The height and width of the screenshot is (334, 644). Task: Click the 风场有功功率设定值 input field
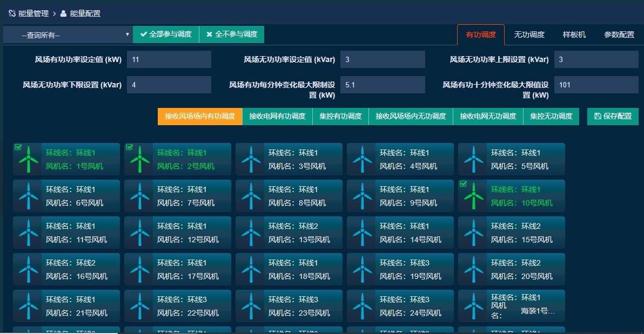point(169,59)
